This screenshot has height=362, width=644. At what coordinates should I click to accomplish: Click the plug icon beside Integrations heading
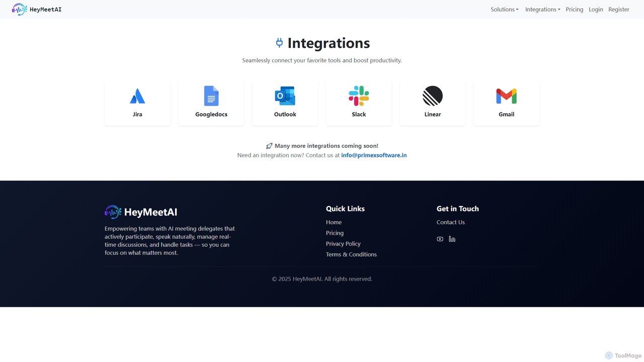[x=279, y=43]
